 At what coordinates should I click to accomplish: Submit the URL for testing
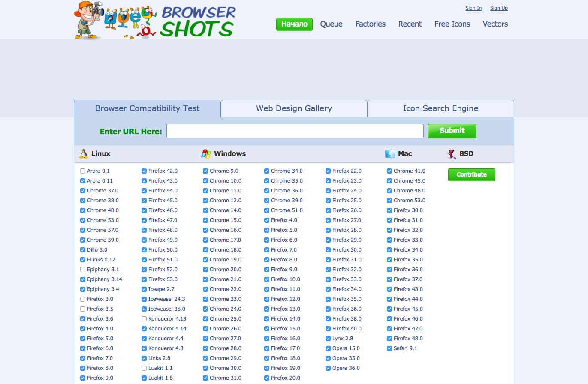(452, 131)
